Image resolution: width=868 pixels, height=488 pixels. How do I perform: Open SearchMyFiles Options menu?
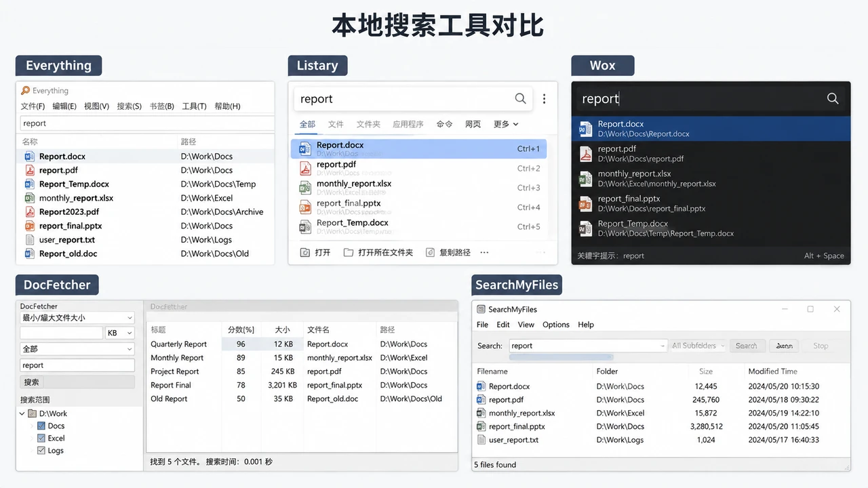tap(556, 325)
